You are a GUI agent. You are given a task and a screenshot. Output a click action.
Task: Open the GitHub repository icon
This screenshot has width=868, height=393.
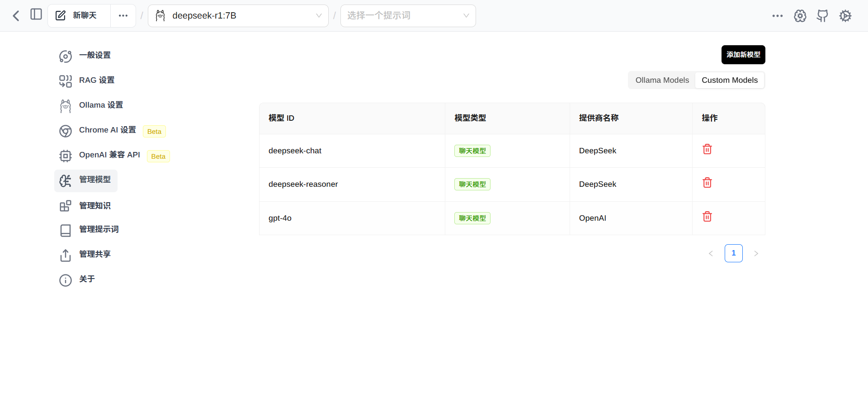tap(822, 16)
